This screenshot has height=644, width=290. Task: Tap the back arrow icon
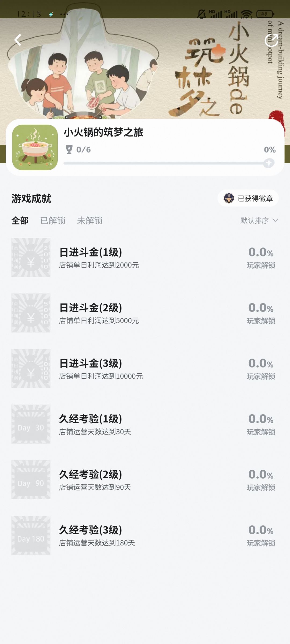[18, 40]
